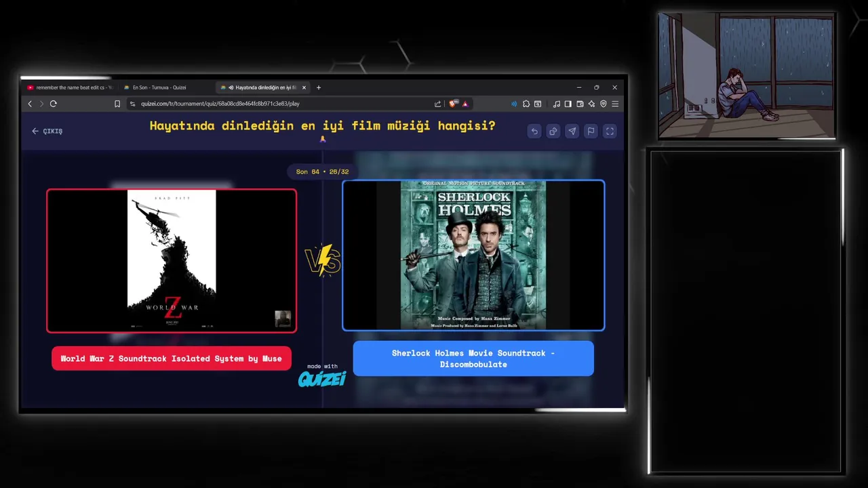Enter fullscreen with the quiz expand icon
868x488 pixels.
pos(610,131)
